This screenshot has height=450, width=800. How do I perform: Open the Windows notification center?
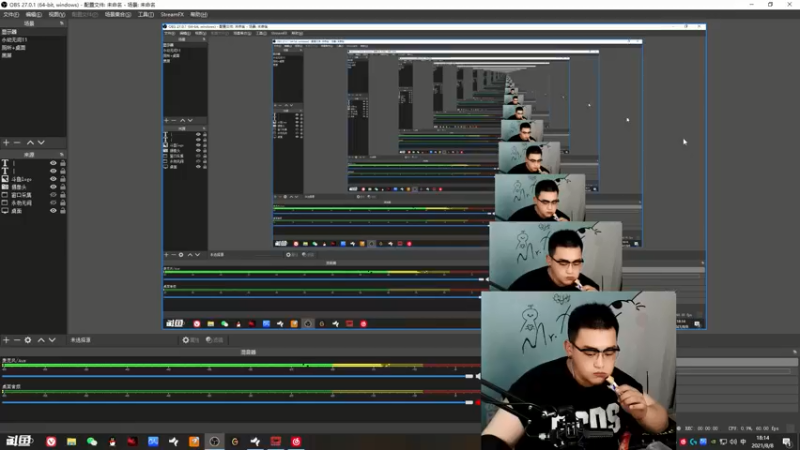[787, 442]
